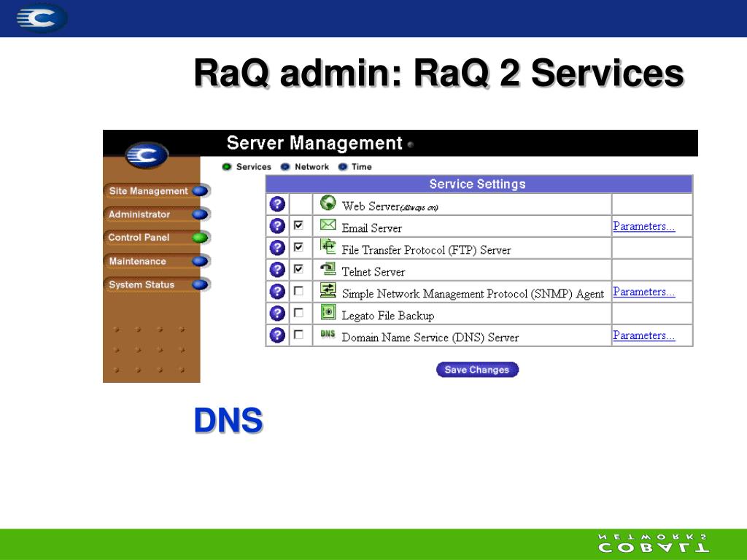The image size is (747, 560).
Task: Click the Email Server label text
Action: (x=371, y=228)
